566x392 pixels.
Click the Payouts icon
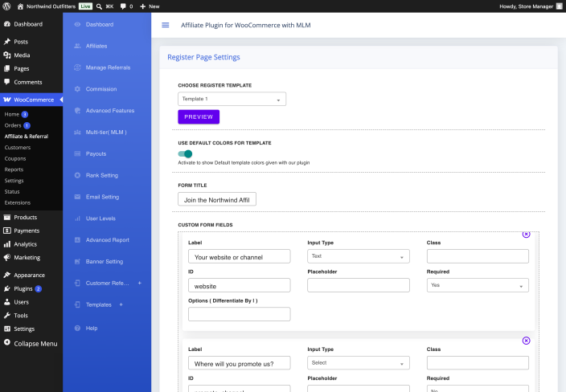[x=77, y=153]
